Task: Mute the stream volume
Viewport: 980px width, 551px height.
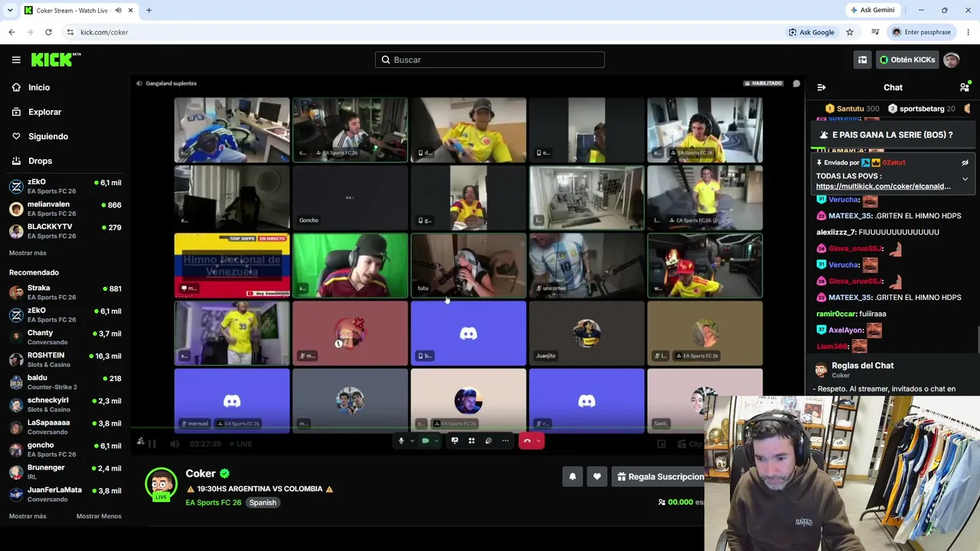Action: pyautogui.click(x=175, y=444)
